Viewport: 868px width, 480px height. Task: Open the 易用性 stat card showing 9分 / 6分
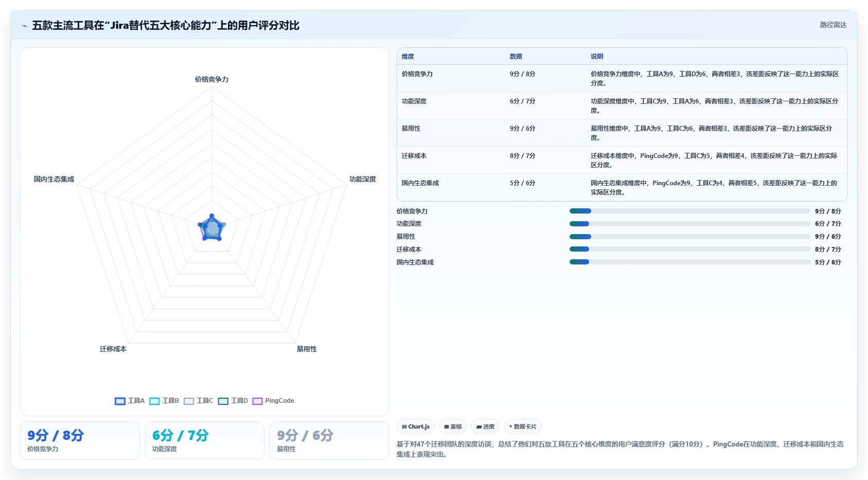coord(329,440)
